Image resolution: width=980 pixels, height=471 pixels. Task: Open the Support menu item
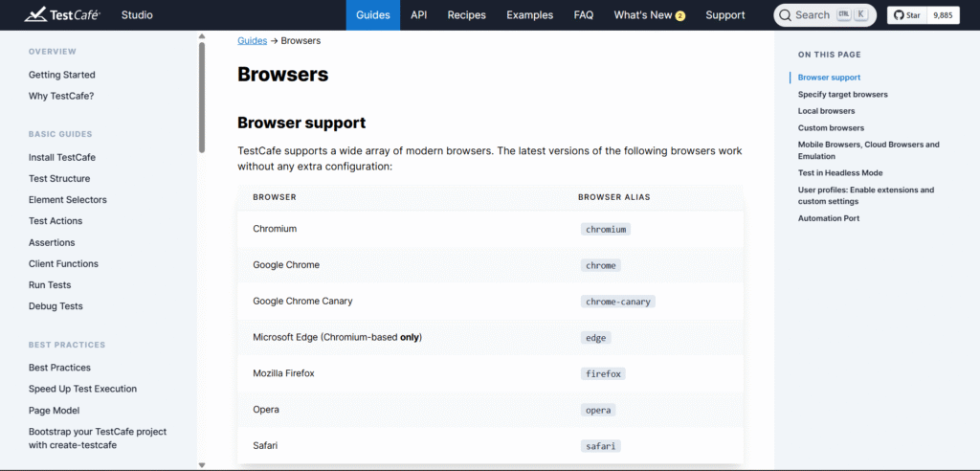(x=725, y=15)
